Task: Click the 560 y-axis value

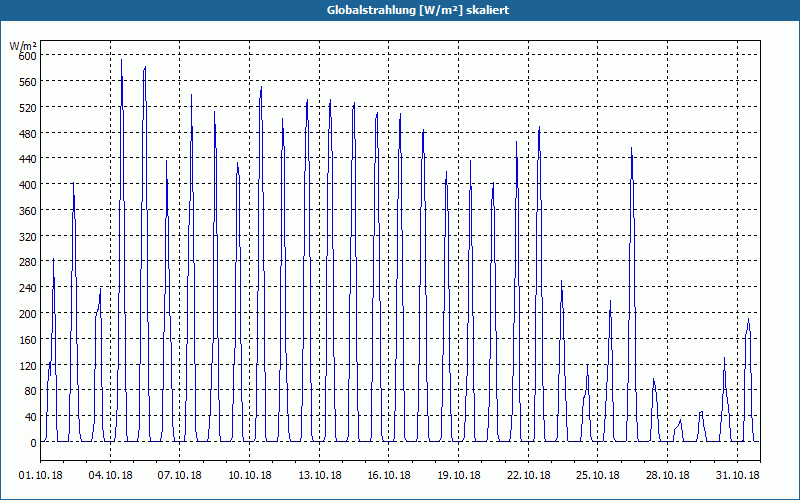Action: click(x=28, y=81)
